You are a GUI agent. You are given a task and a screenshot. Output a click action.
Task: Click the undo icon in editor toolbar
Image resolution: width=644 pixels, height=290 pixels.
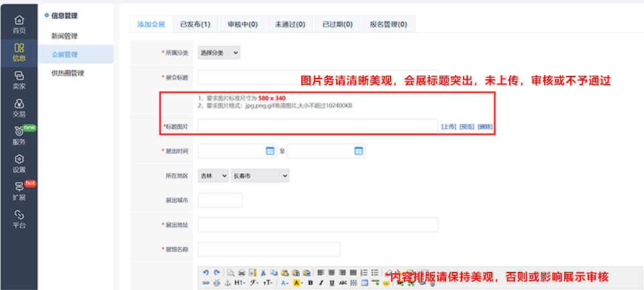pyautogui.click(x=206, y=273)
